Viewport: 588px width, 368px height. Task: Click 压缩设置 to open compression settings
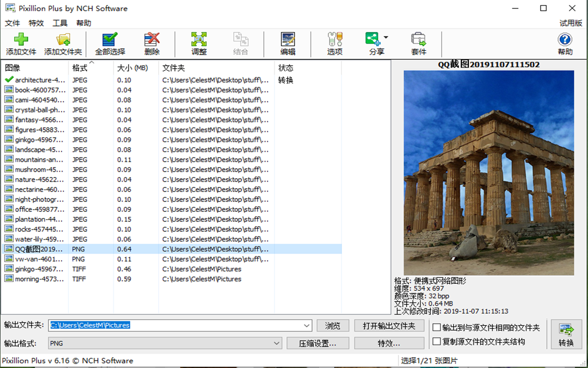(318, 343)
